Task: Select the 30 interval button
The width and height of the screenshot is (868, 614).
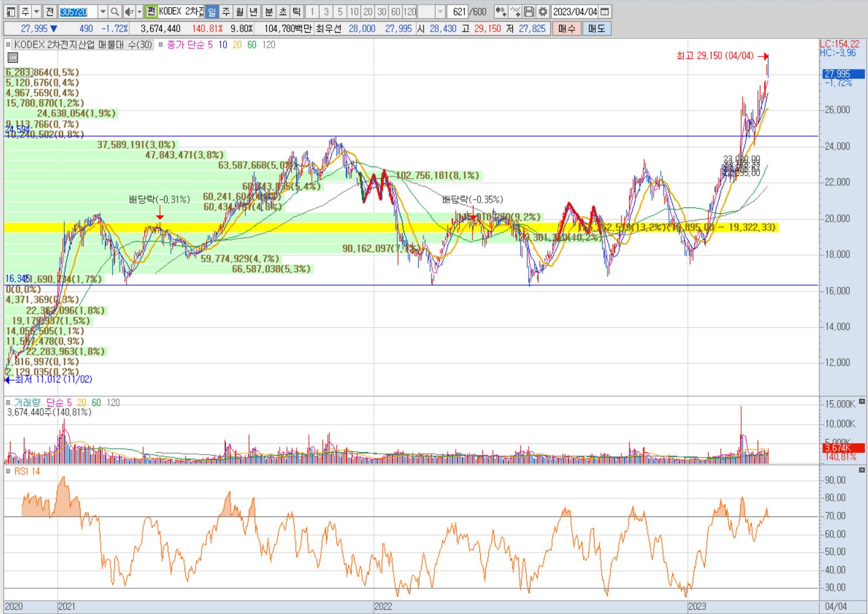Action: tap(382, 12)
